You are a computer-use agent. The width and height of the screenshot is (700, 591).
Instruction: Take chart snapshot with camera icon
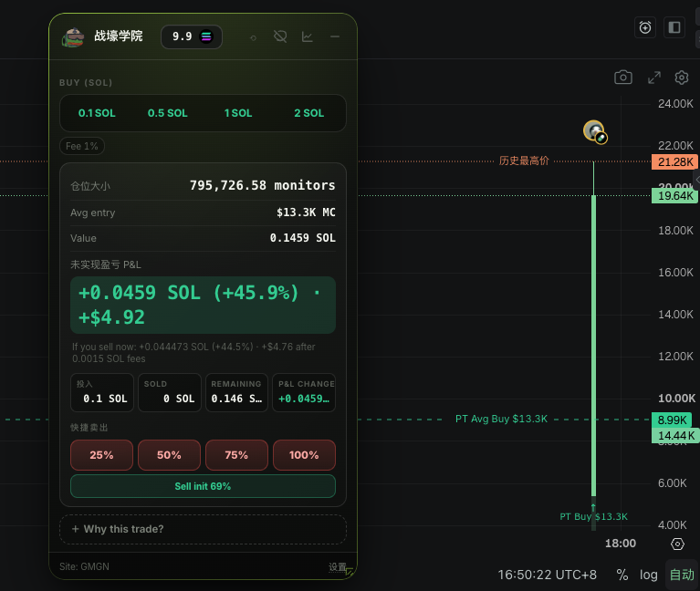pyautogui.click(x=623, y=78)
